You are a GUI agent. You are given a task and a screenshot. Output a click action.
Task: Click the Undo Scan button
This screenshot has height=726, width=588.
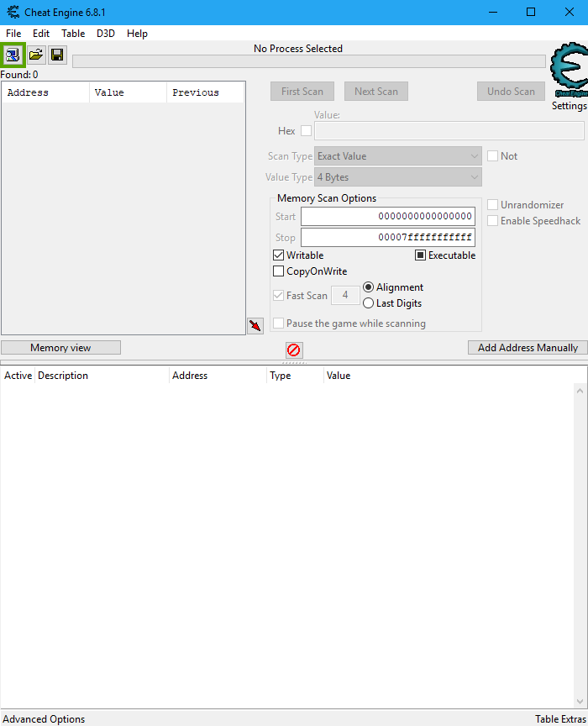tap(511, 92)
